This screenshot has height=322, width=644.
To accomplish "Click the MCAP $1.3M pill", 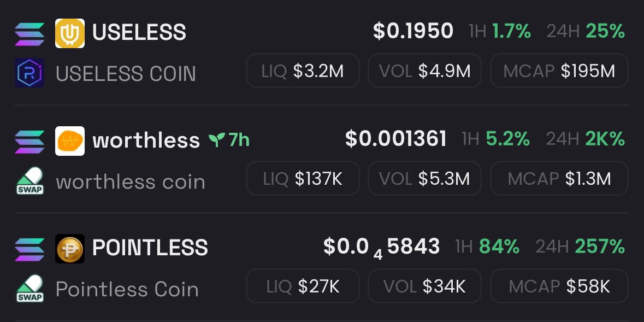I will 559,178.
